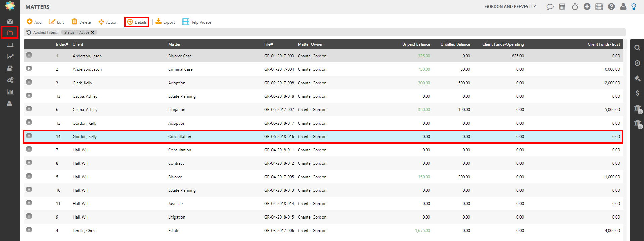Click unpaid balance 325.00
The width and height of the screenshot is (644, 241).
(424, 56)
